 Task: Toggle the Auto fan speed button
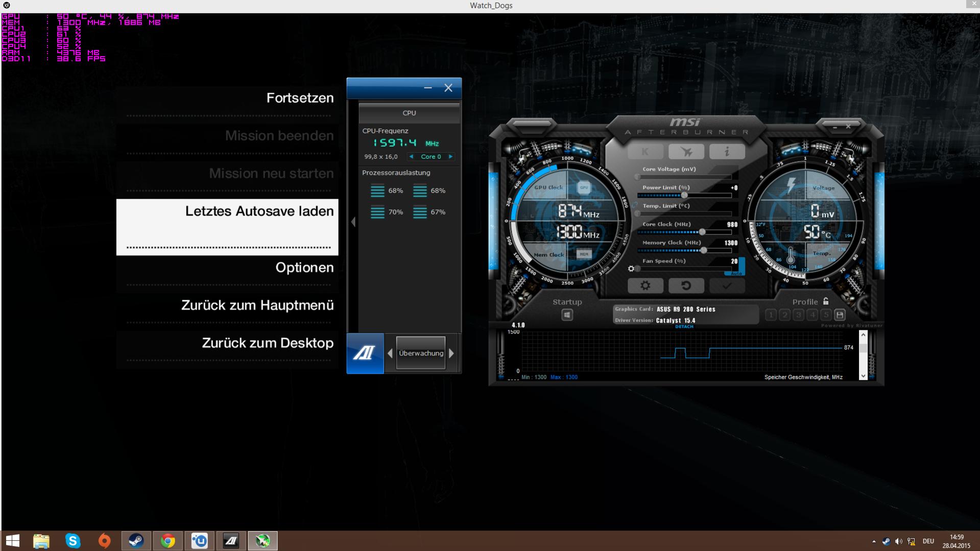pyautogui.click(x=736, y=273)
